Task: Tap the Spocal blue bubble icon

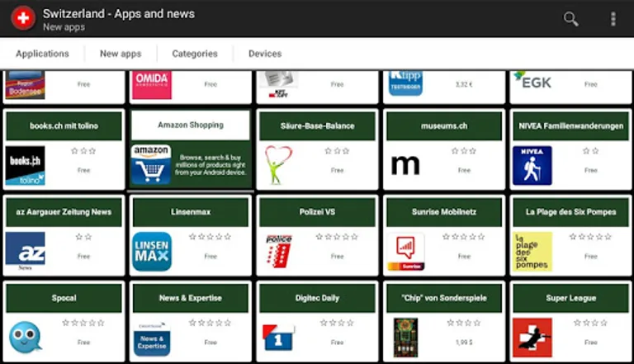Action: (25, 337)
